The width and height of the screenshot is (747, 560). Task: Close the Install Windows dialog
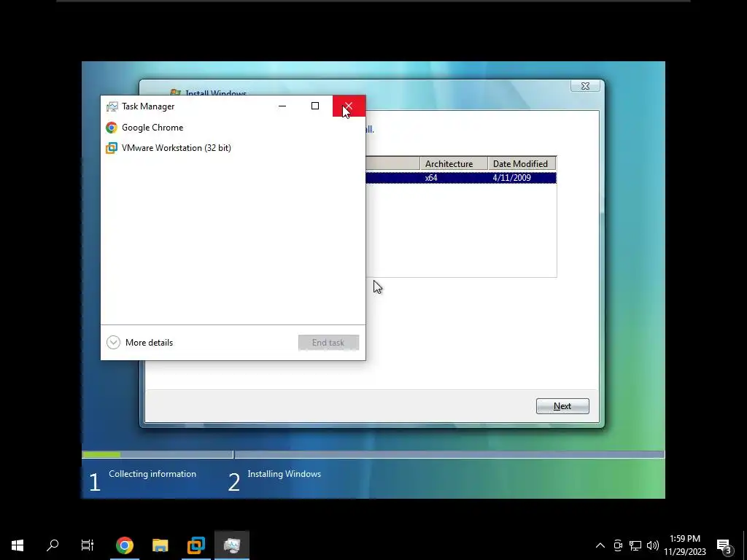pyautogui.click(x=585, y=86)
